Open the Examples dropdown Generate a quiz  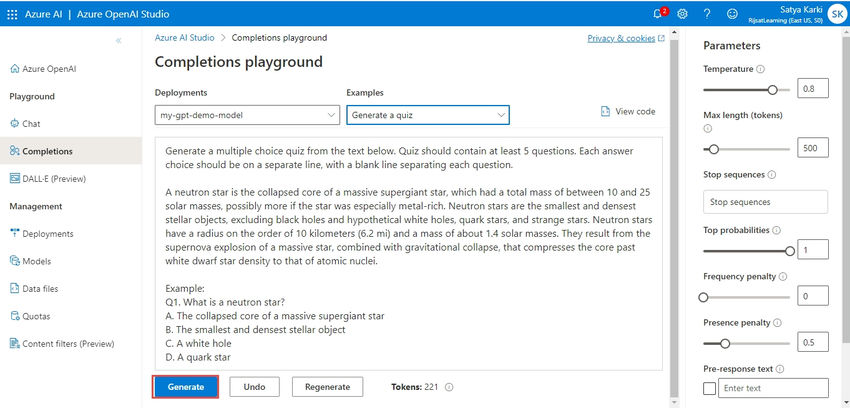click(x=428, y=115)
